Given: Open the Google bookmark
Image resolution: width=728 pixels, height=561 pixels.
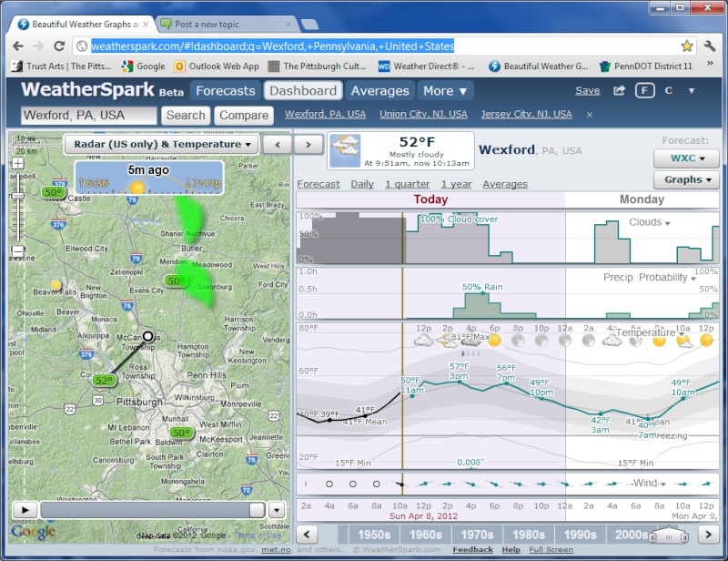Looking at the screenshot, I should click(143, 66).
